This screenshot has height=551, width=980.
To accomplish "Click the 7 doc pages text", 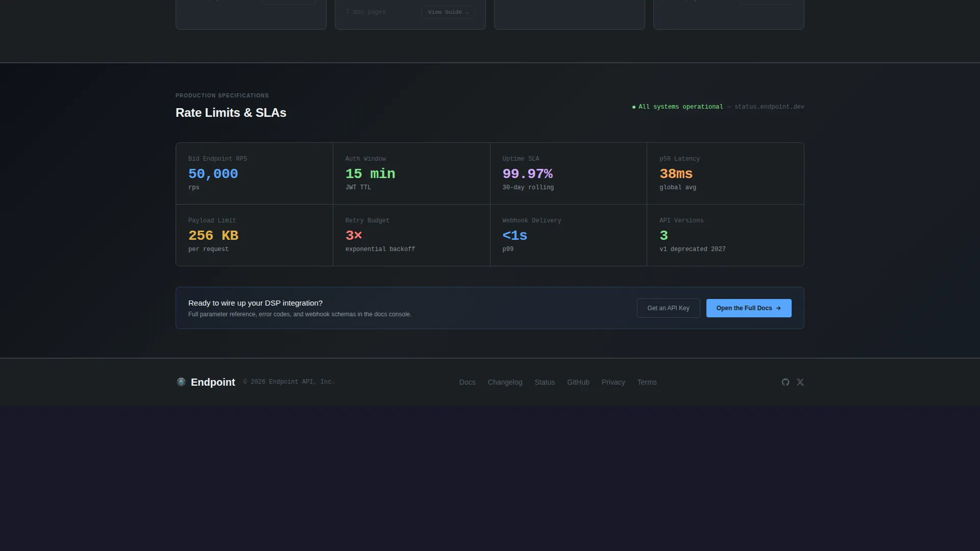I will tap(365, 12).
